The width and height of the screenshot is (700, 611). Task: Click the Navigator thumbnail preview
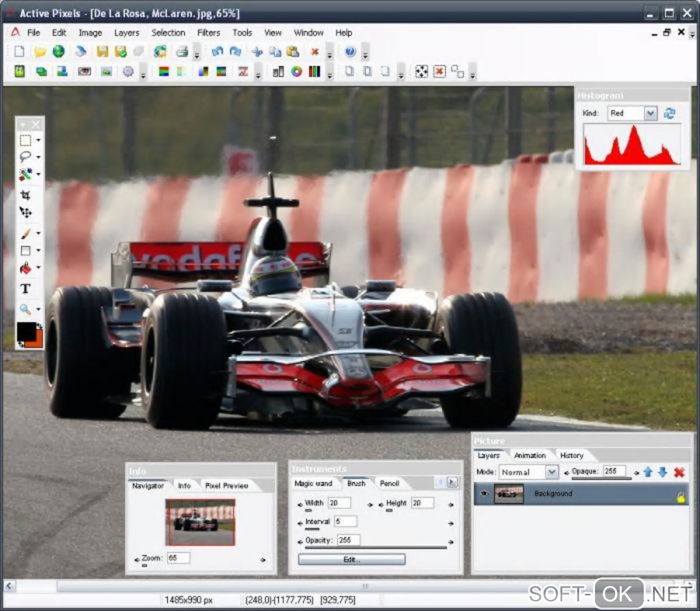200,522
